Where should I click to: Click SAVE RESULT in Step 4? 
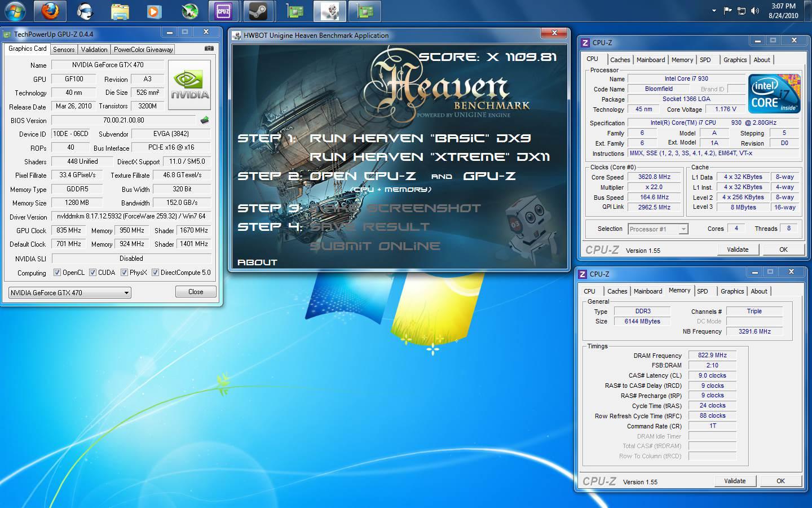tap(369, 227)
